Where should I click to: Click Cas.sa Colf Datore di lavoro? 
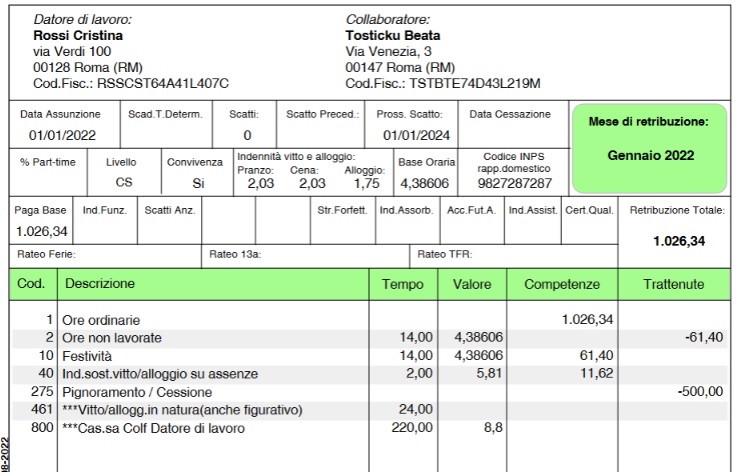(x=154, y=428)
